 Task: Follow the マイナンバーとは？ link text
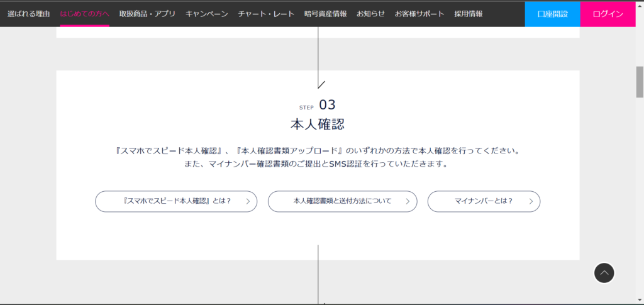[x=484, y=201]
